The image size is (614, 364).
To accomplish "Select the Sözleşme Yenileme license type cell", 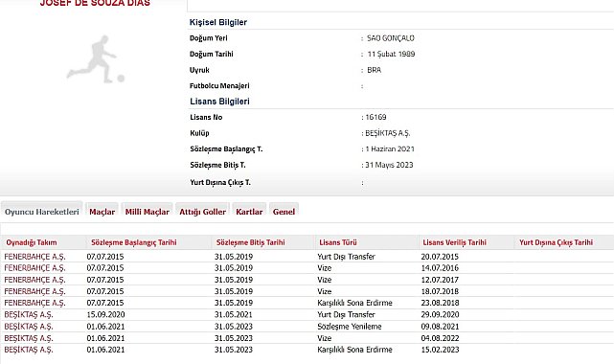I will (x=350, y=327).
